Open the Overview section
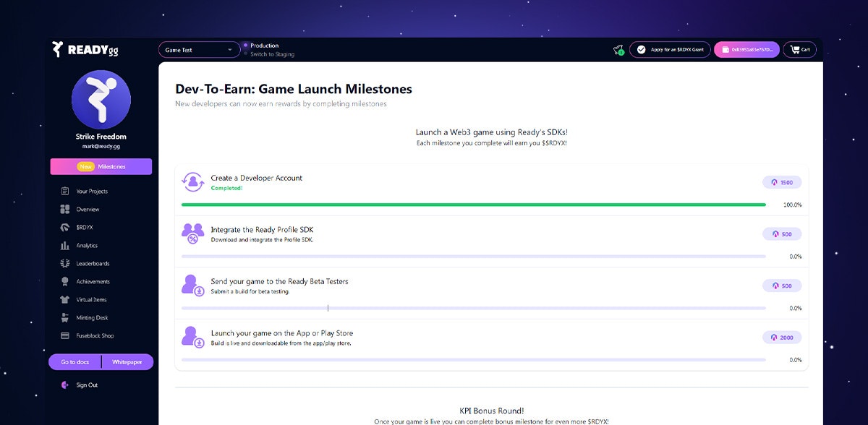Viewport: 868px width, 425px height. point(88,210)
